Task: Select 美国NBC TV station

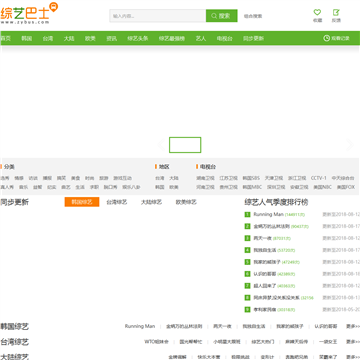Action: coord(323,187)
